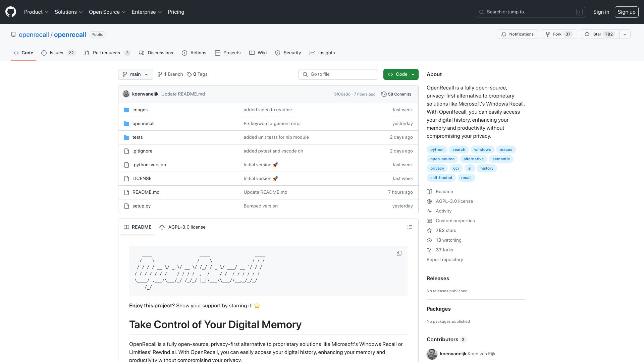The height and width of the screenshot is (362, 644).
Task: Open the README outline list icon
Action: [x=410, y=227]
